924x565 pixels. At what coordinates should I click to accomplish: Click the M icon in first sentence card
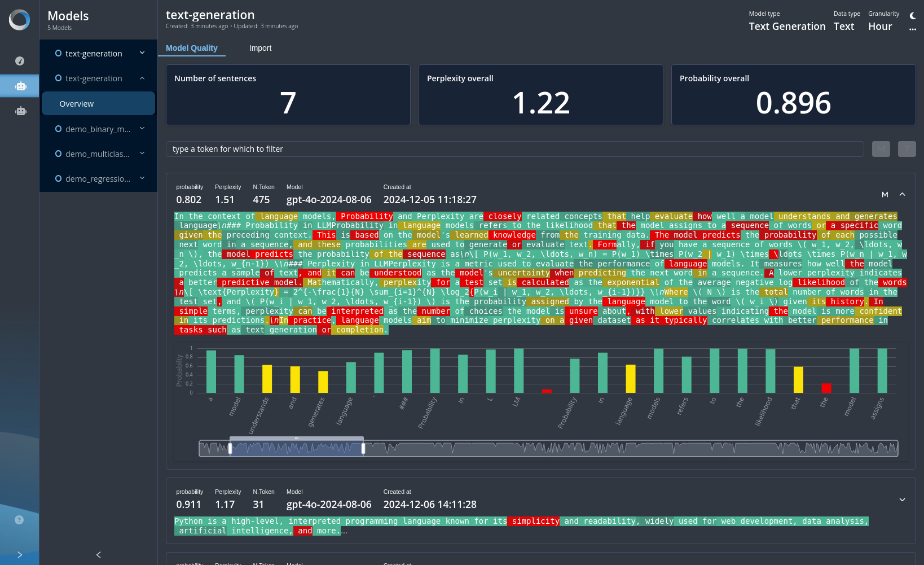(x=885, y=194)
